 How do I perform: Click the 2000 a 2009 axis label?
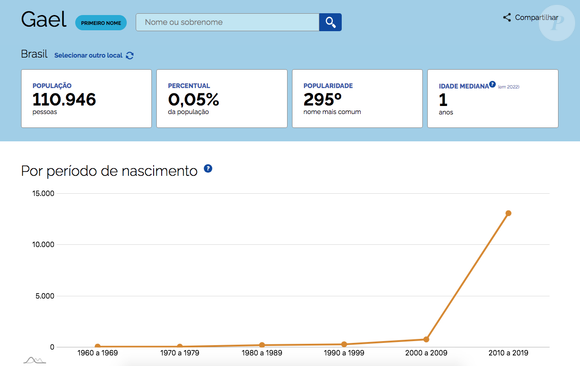(x=426, y=353)
